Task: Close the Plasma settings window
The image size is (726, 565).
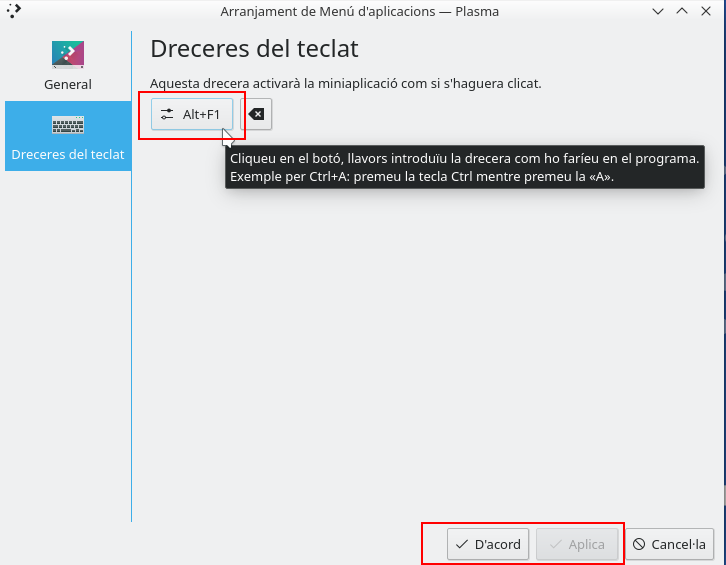Action: pos(707,12)
